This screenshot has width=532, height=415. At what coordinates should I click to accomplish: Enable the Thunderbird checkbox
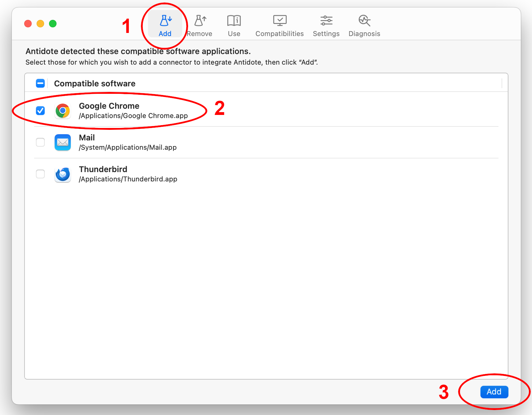[x=40, y=174]
